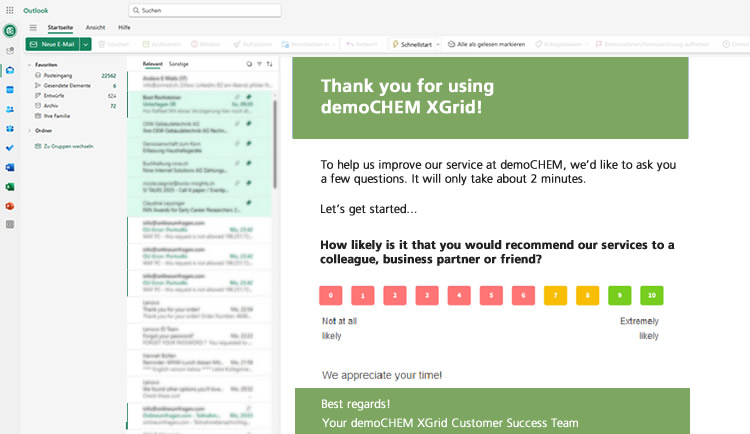
Task: Open the app launcher grid icon
Action: click(10, 10)
